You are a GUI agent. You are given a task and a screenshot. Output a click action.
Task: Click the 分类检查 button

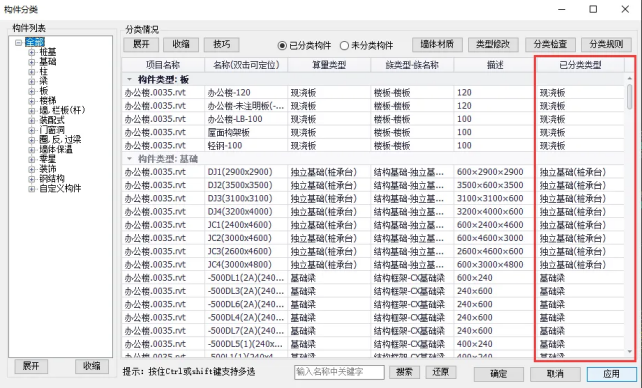click(x=550, y=44)
